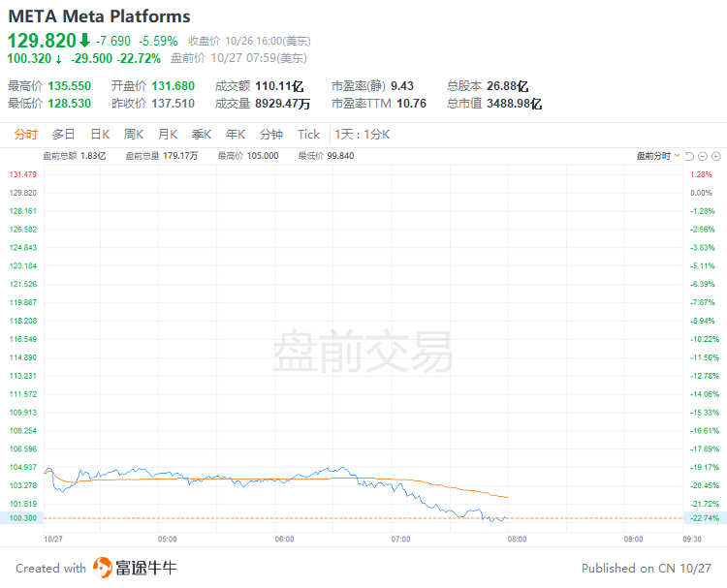Click the -5.59% change value
The width and height of the screenshot is (727, 588).
point(158,42)
